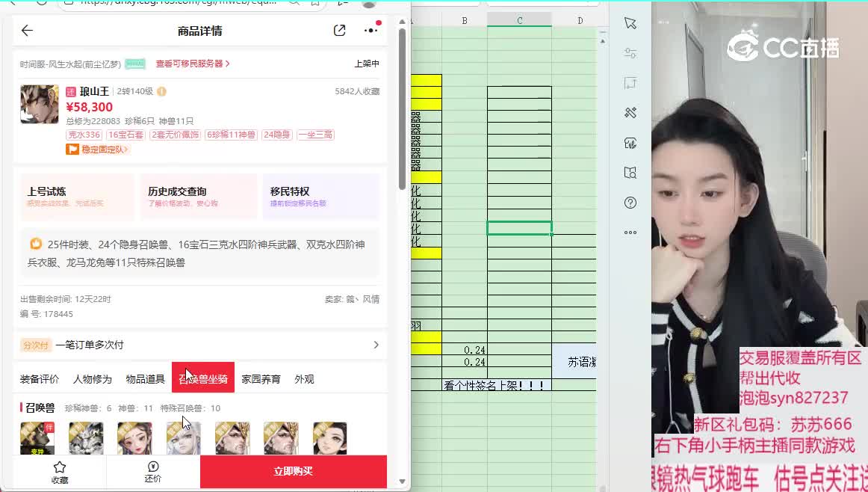The height and width of the screenshot is (492, 868).
Task: Click the 分次付 orange label
Action: click(x=35, y=345)
